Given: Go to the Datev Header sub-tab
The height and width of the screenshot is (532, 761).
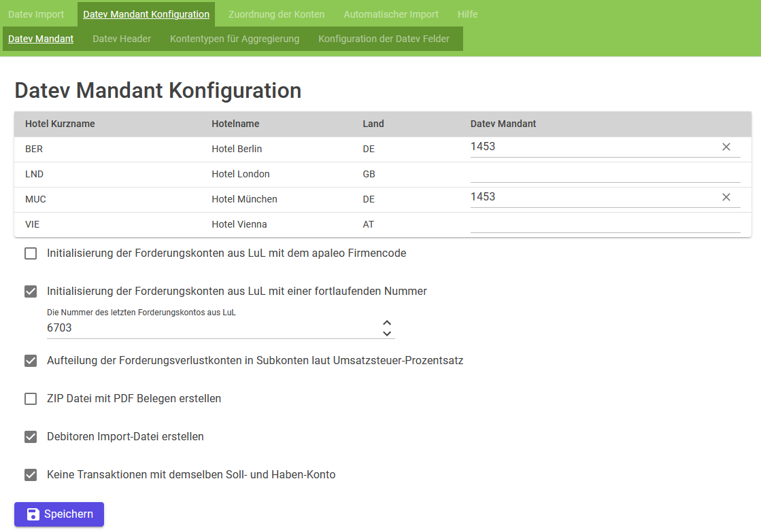Looking at the screenshot, I should click(122, 39).
